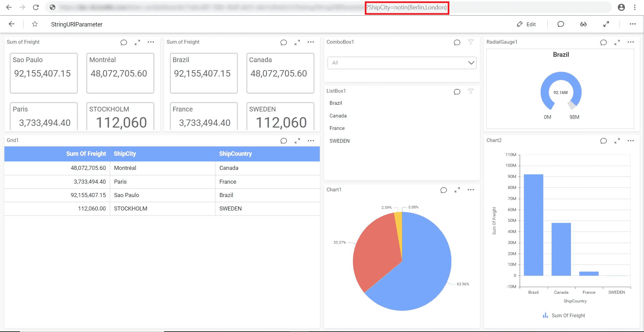Maximize the Grid1 widget
Screen dimensions: 644x332
click(x=297, y=141)
